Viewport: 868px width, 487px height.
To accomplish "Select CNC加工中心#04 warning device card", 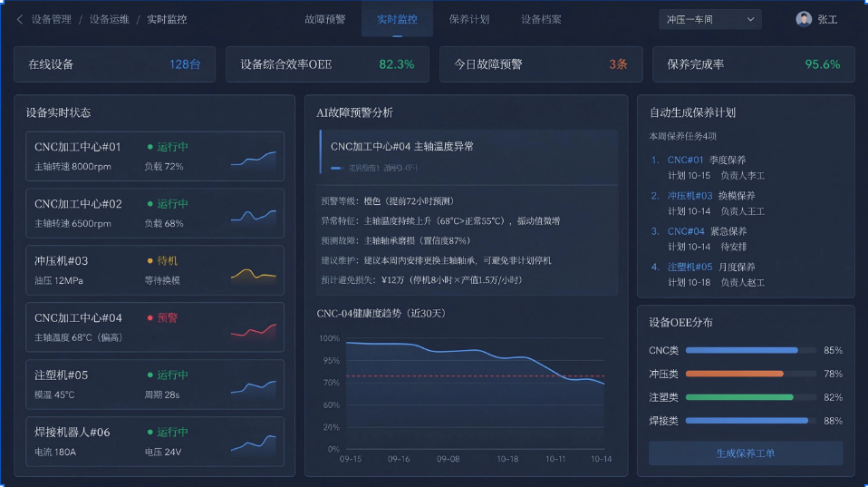I will click(155, 327).
